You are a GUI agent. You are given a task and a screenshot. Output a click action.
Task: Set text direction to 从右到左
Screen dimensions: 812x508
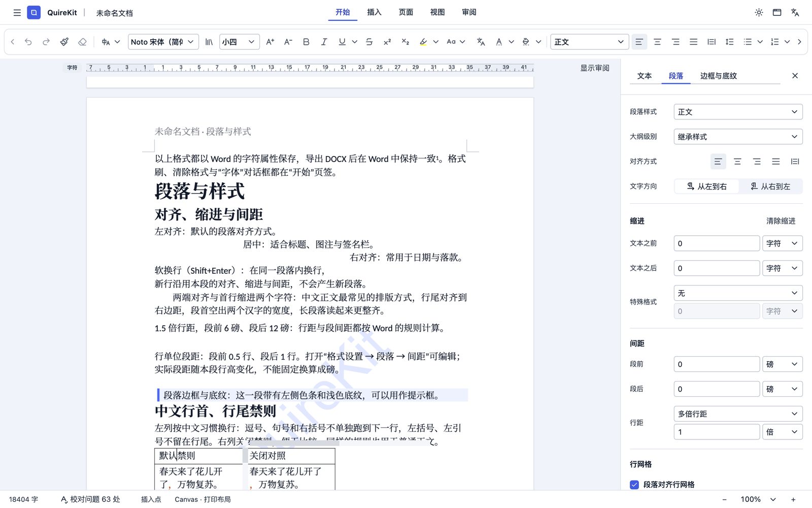(770, 186)
